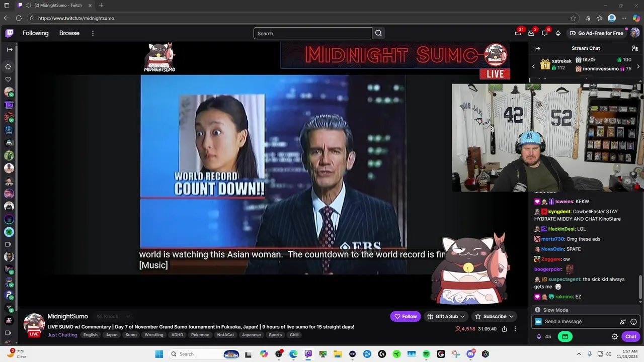
Task: Click the Twitch home logo
Action: point(10,33)
